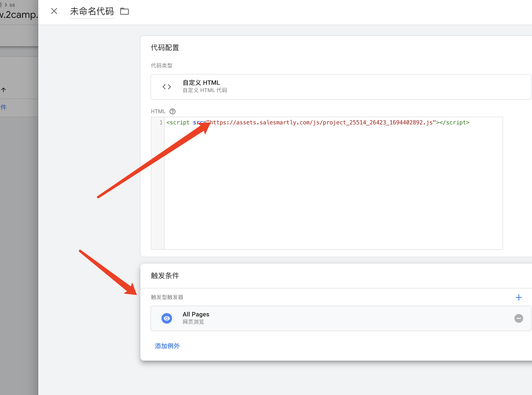Click the up arrow in the background sidebar

(3, 90)
